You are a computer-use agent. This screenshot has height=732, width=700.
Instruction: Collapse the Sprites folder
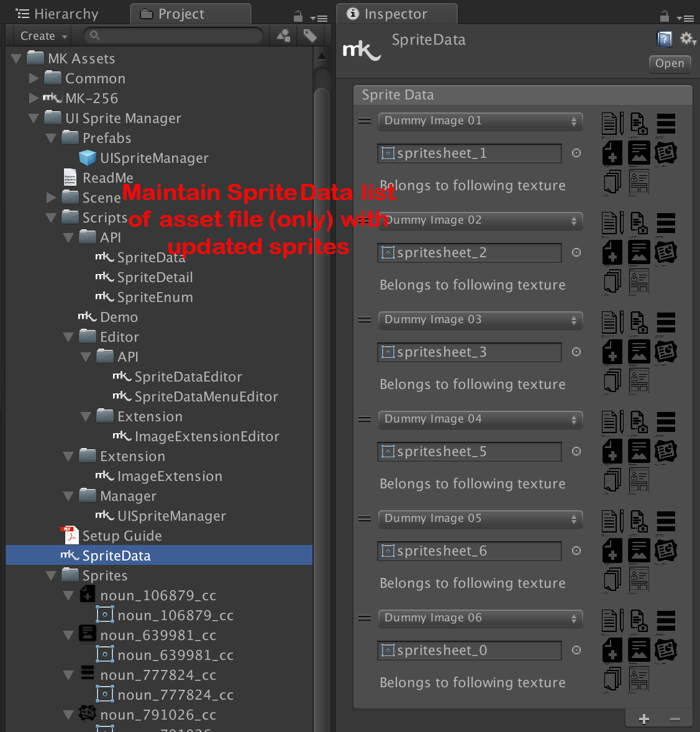tap(52, 575)
